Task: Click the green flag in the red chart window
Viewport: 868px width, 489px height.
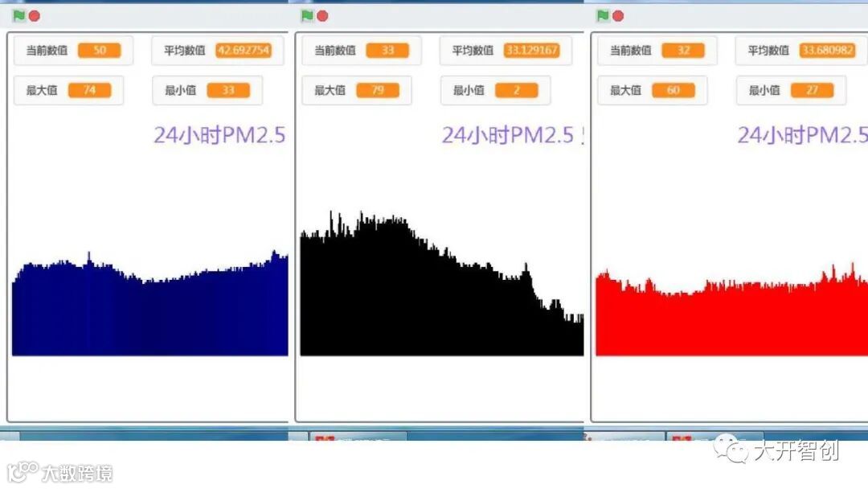Action: click(x=603, y=15)
